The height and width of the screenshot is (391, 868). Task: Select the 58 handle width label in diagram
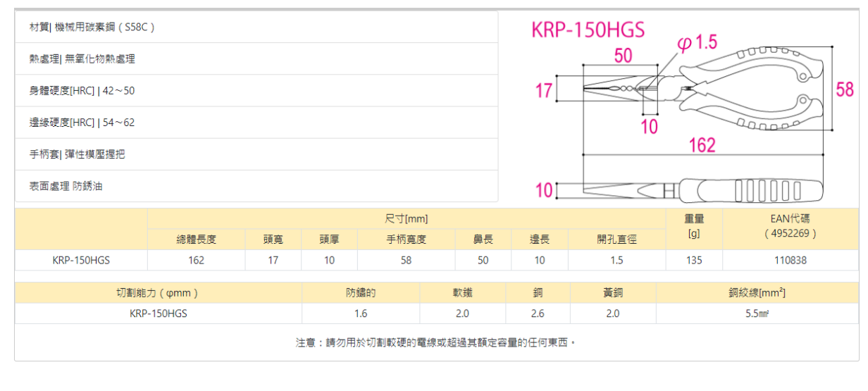845,89
